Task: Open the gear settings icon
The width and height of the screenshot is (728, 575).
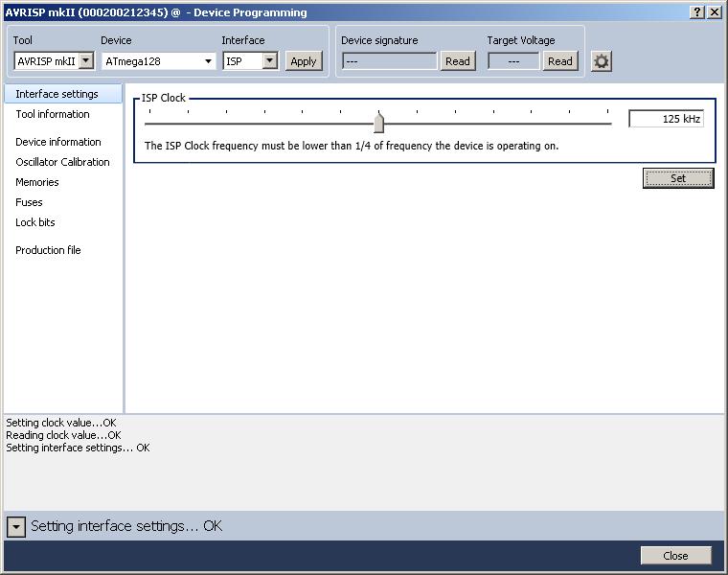Action: click(602, 61)
